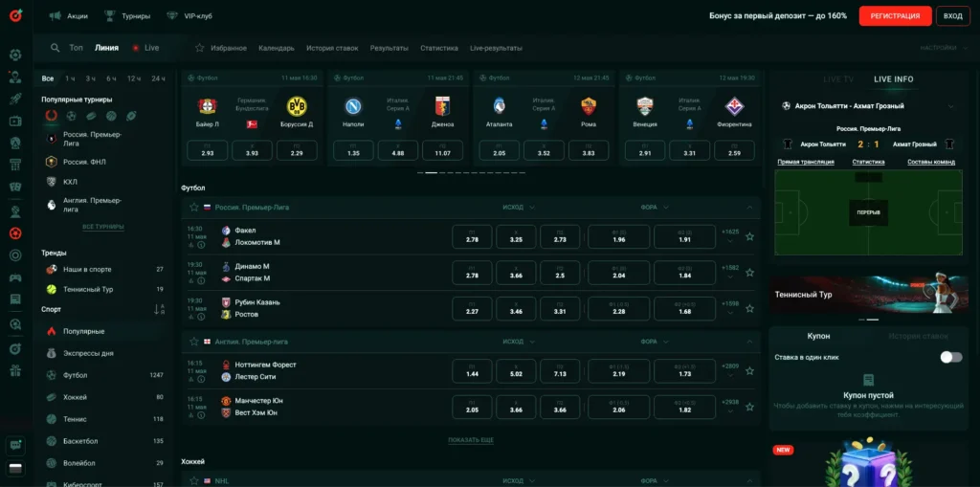Click ПОКАЗАТЬ ЕЩЕ link under football
This screenshot has height=487, width=980.
coord(471,440)
